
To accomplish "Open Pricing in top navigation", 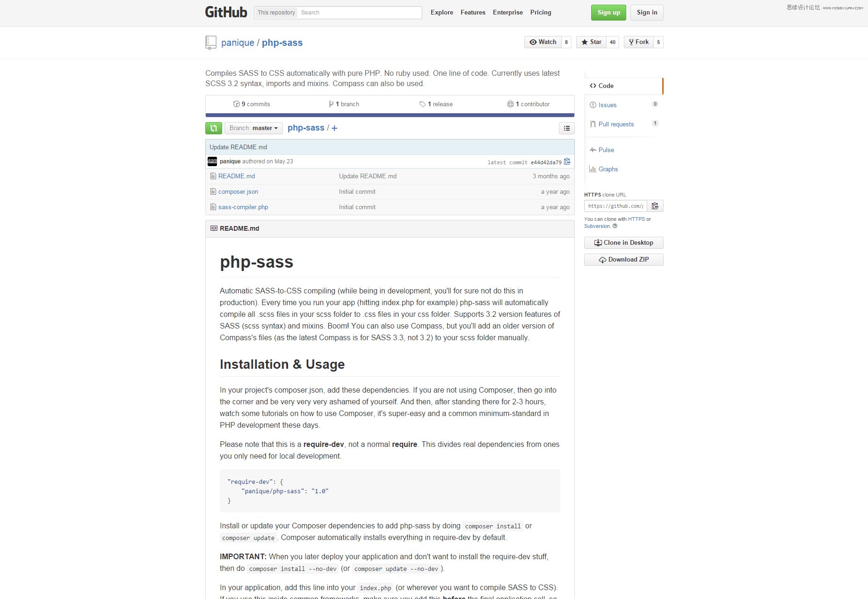I will (x=541, y=12).
